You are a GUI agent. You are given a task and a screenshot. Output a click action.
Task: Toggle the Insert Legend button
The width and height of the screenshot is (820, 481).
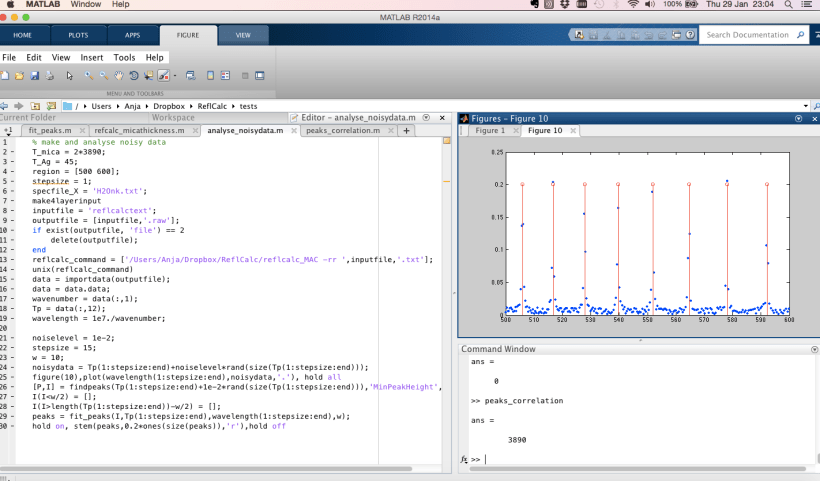[x=225, y=76]
